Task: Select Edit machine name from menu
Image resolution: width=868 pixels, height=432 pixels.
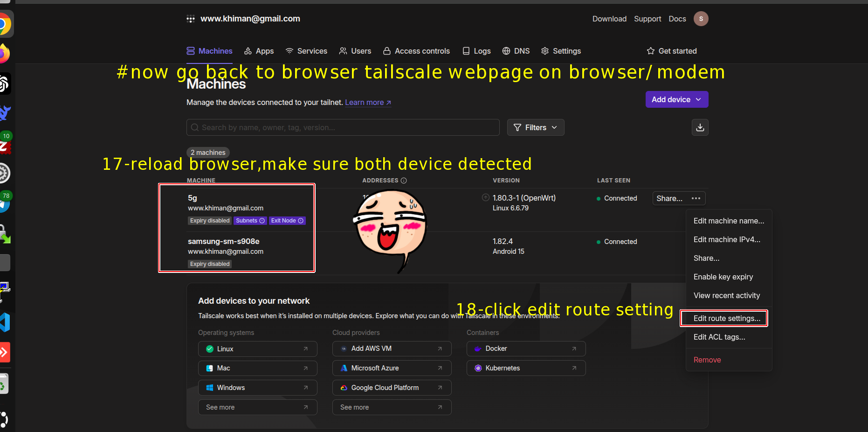Action: [x=729, y=221]
